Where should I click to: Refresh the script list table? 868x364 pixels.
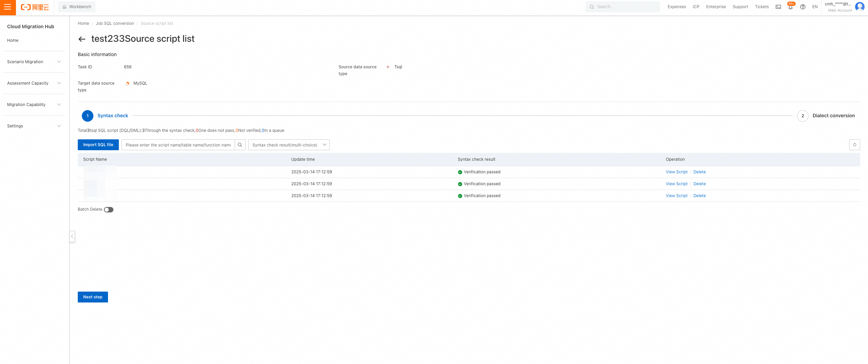tap(855, 145)
